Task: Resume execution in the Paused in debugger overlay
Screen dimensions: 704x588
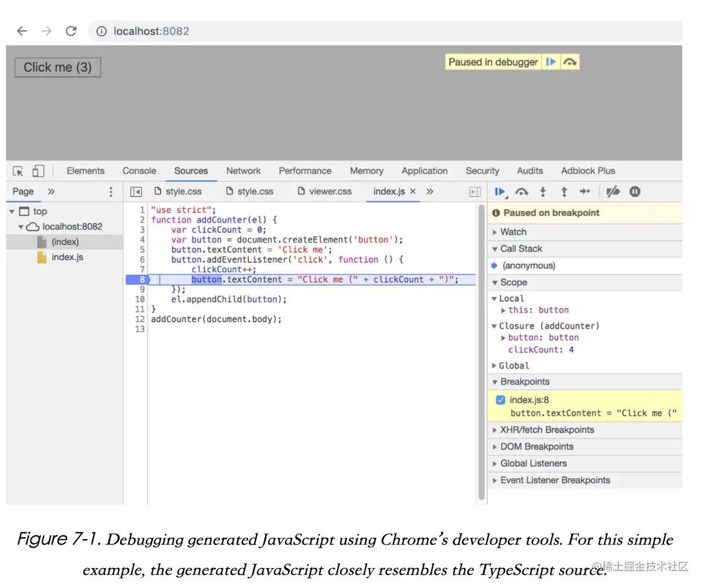Action: 551,62
